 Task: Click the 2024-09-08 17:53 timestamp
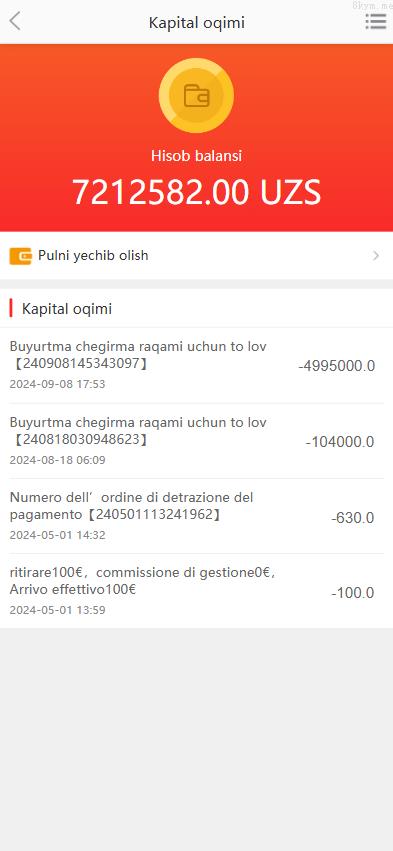pyautogui.click(x=58, y=384)
